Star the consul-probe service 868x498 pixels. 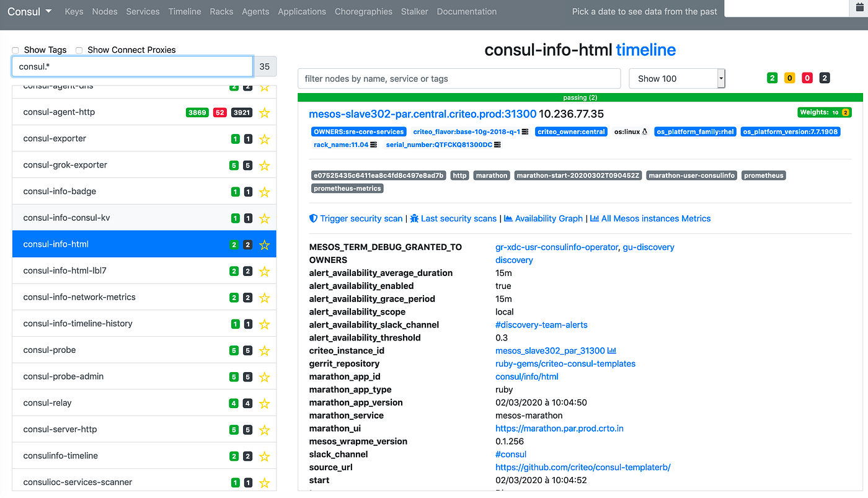point(265,350)
